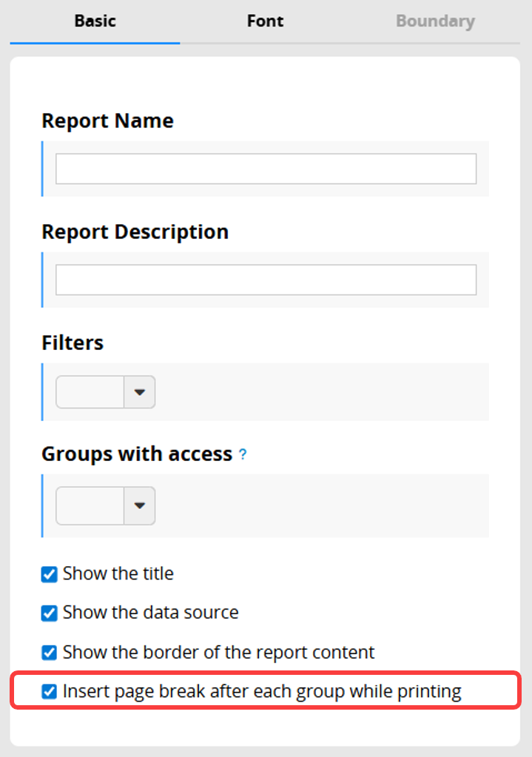Uncheck the Insert page break checkbox square
The image size is (532, 757).
point(50,691)
